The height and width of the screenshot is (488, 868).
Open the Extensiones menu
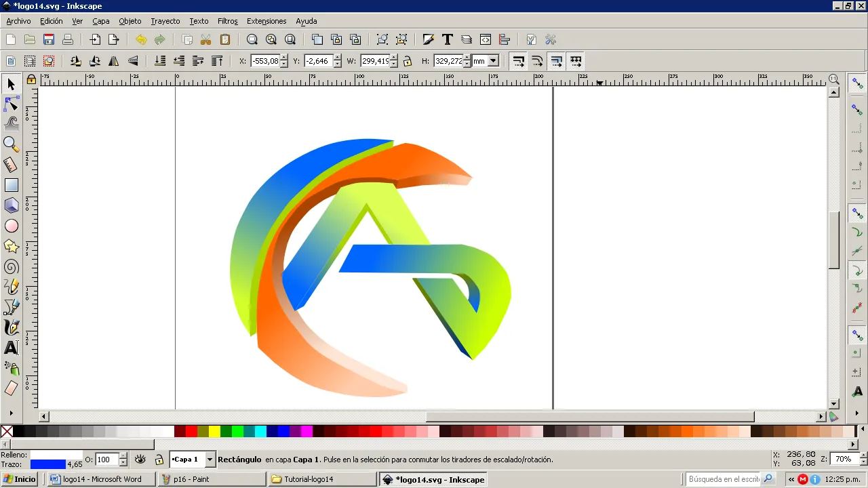coord(267,21)
